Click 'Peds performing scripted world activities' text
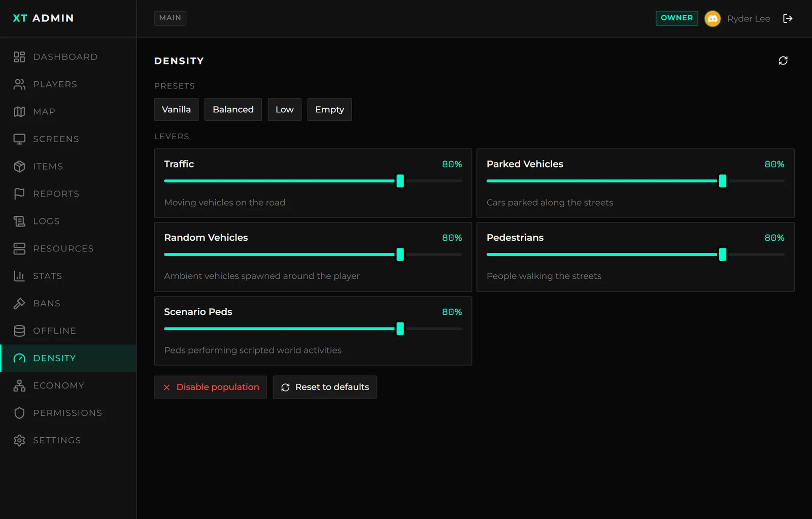The width and height of the screenshot is (812, 519). click(x=253, y=350)
